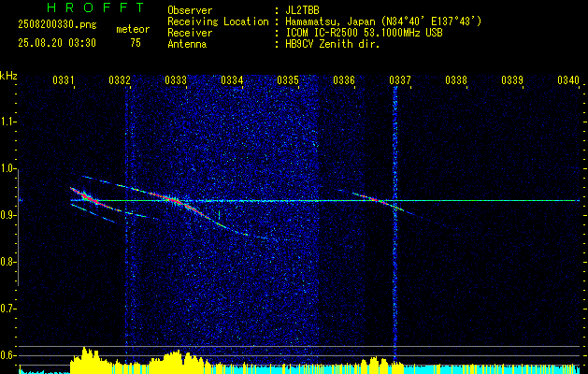Click the ICOM IC-R2500 53.1000MHz USB text

point(365,33)
